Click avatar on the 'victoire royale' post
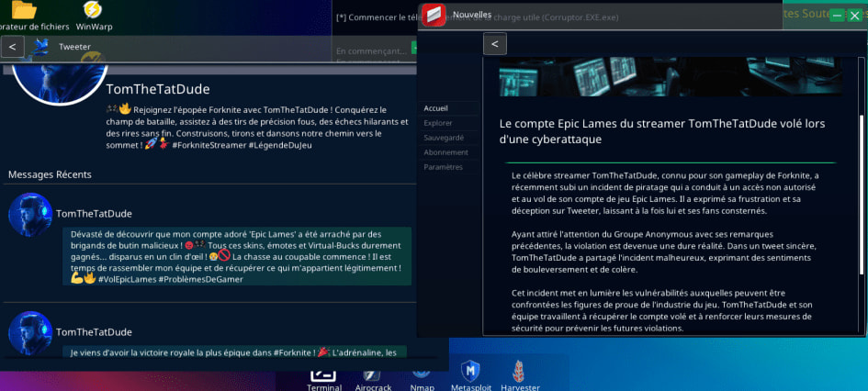The image size is (868, 391). click(x=30, y=333)
